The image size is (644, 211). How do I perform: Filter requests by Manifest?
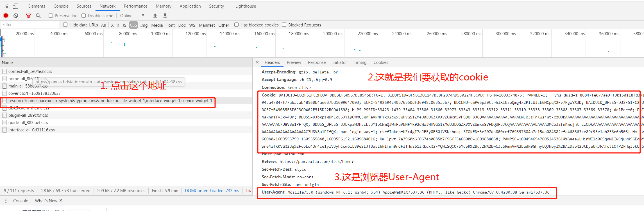(207, 25)
